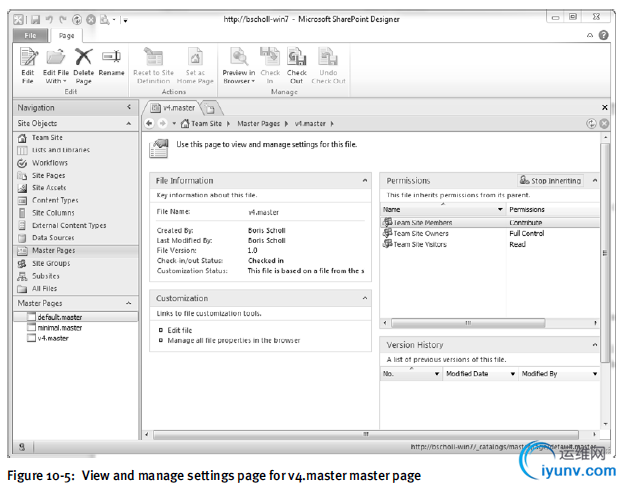Select Workflows in Site Objects

click(x=49, y=163)
